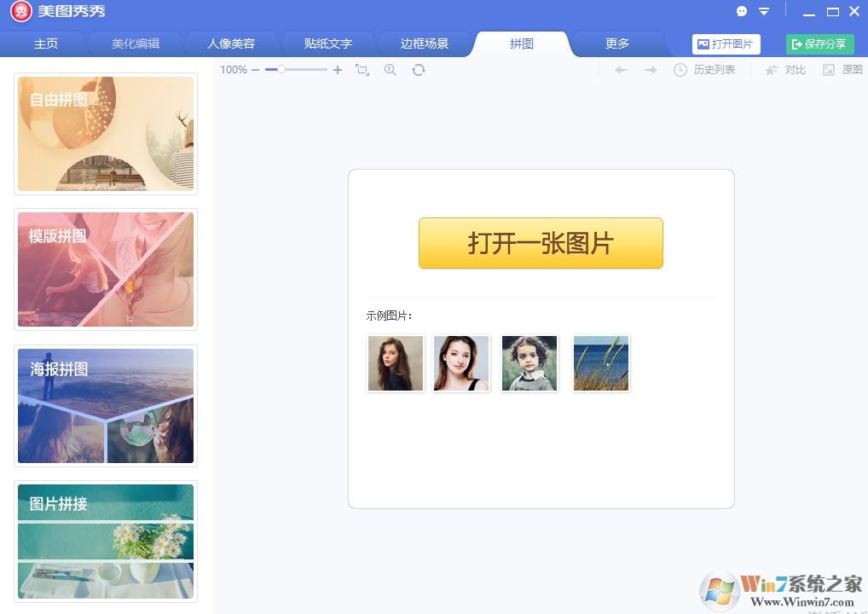
Task: Click the 对比 compare button
Action: [x=785, y=70]
